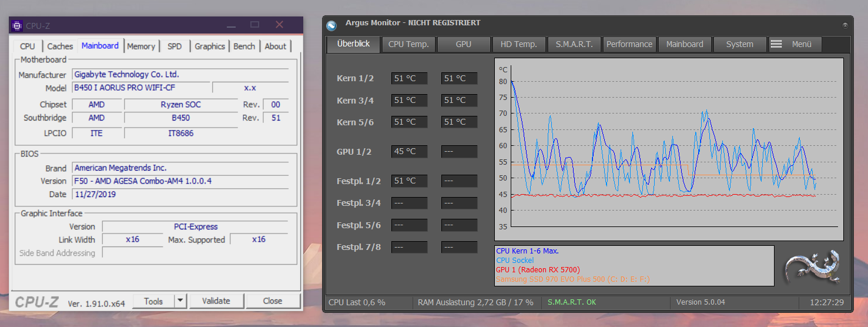The image size is (868, 327).
Task: Open the CPU Temp. tab
Action: (x=408, y=44)
